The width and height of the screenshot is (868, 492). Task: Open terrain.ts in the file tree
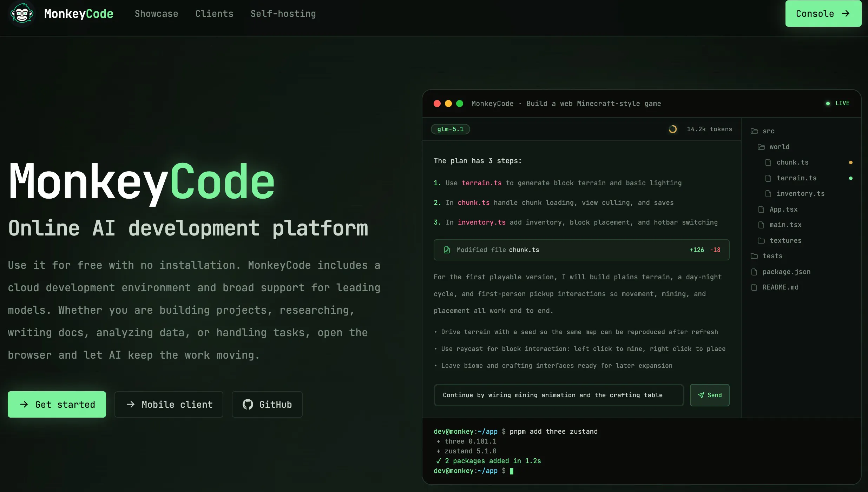(x=796, y=178)
